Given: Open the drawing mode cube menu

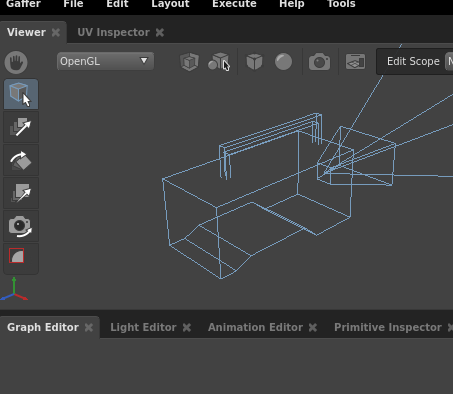Looking at the screenshot, I should coord(254,62).
